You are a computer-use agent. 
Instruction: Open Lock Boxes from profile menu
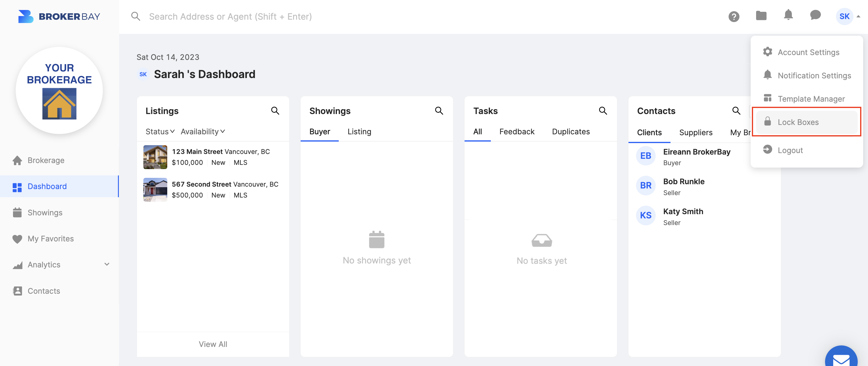tap(807, 122)
